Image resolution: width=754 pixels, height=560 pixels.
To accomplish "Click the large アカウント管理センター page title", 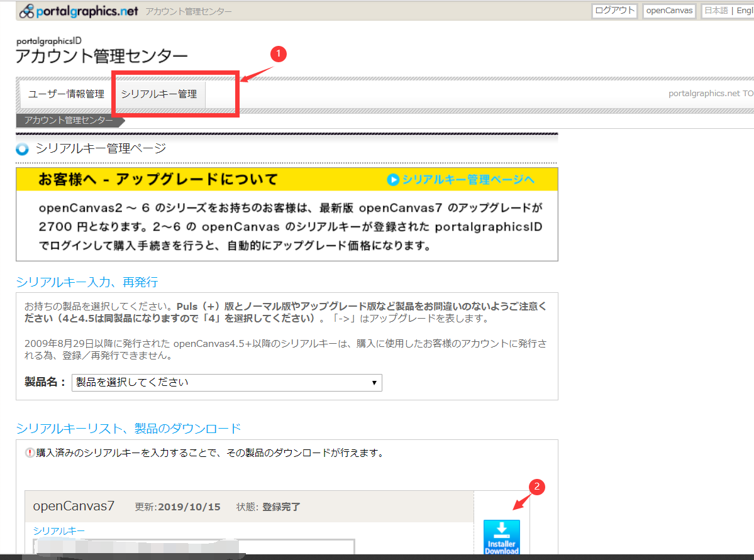I will pos(101,56).
